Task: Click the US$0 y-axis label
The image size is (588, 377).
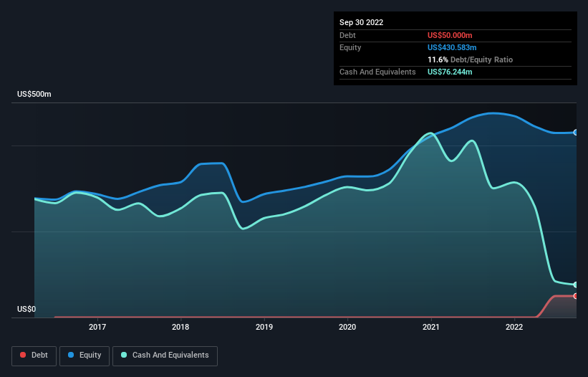Action: click(26, 309)
